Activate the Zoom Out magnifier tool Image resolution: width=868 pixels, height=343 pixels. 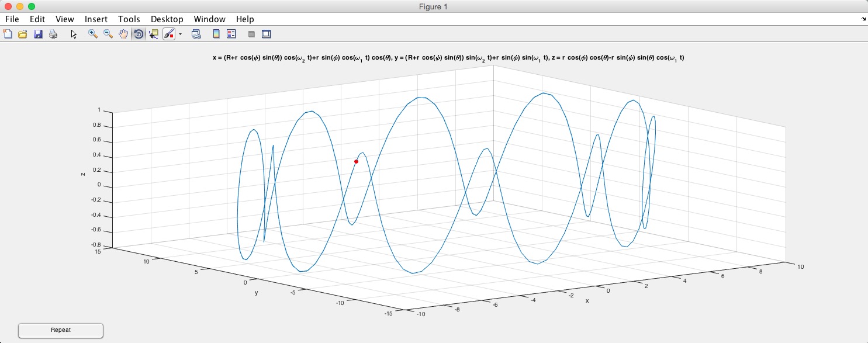pyautogui.click(x=108, y=34)
